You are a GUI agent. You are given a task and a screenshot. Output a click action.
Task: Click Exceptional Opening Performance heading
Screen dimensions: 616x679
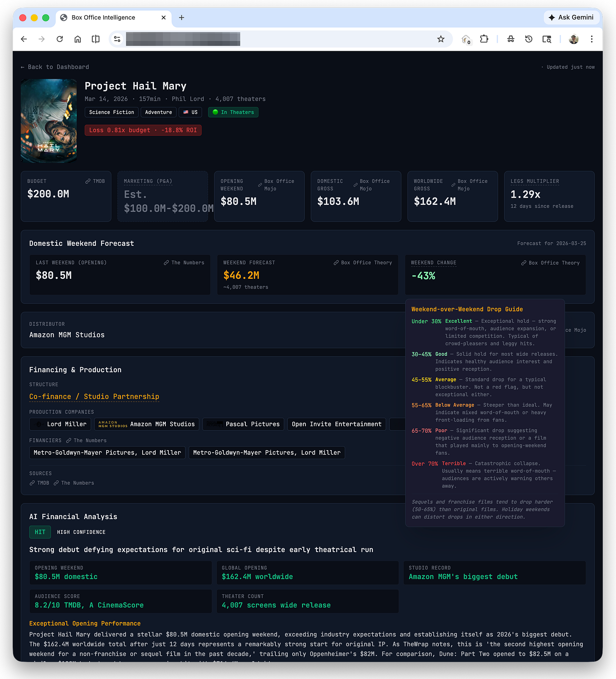pyautogui.click(x=85, y=623)
